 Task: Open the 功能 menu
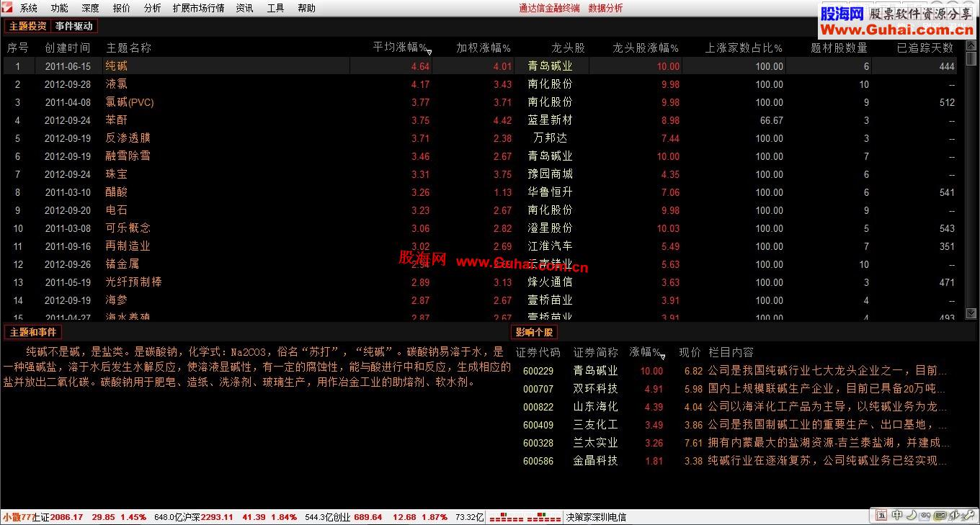60,8
